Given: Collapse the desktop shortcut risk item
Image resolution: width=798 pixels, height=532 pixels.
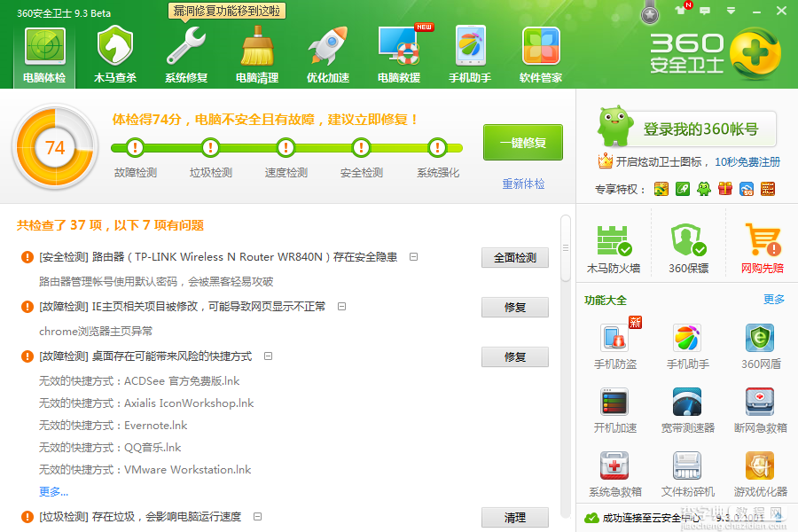Looking at the screenshot, I should coord(268,356).
